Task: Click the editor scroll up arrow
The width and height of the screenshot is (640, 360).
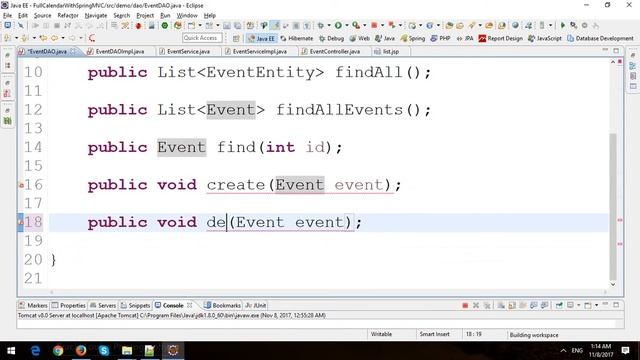Action: (x=613, y=62)
